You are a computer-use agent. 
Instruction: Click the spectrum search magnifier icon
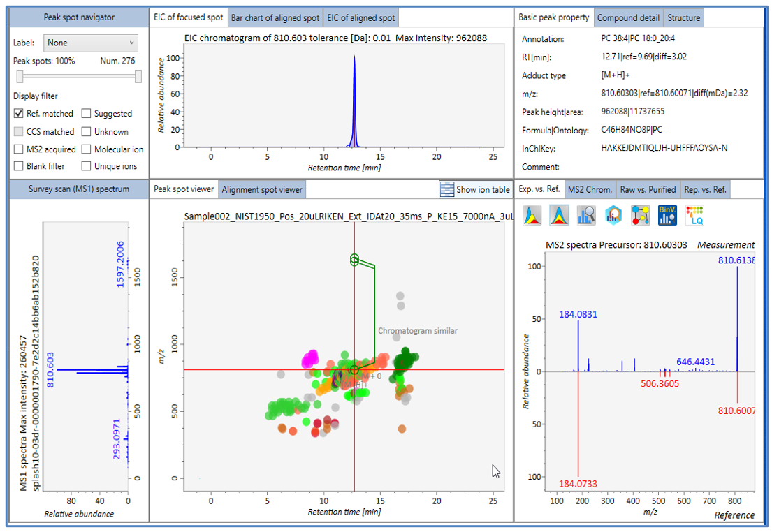(x=585, y=215)
